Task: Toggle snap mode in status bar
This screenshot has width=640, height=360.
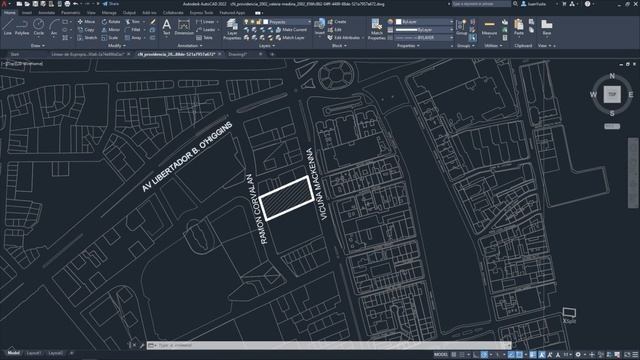Action: (x=462, y=355)
